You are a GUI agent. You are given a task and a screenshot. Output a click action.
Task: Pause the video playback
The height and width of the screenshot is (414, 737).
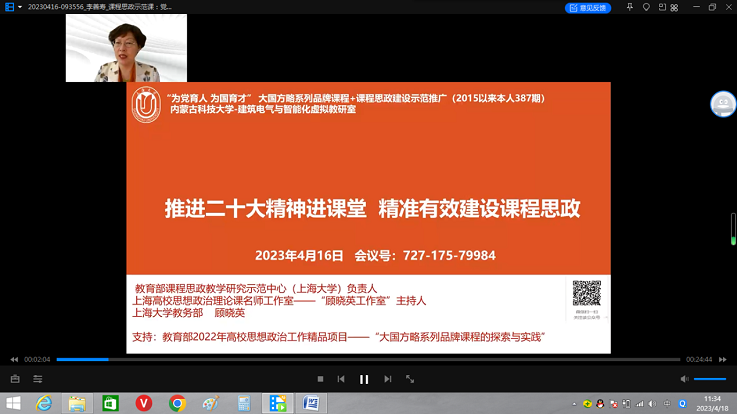point(364,379)
